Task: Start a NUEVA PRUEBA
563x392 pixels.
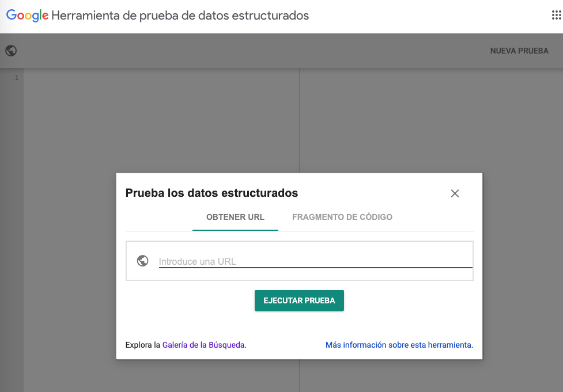Action: (x=519, y=51)
